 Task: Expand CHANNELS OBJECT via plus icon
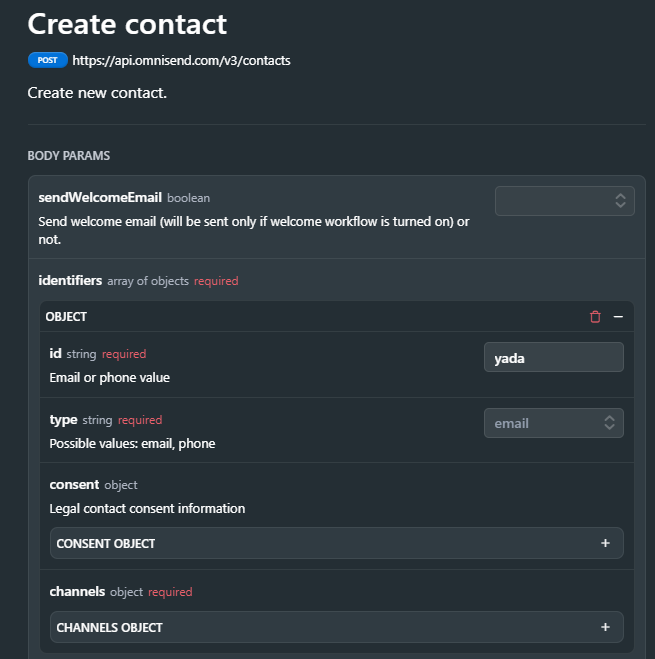coord(605,627)
